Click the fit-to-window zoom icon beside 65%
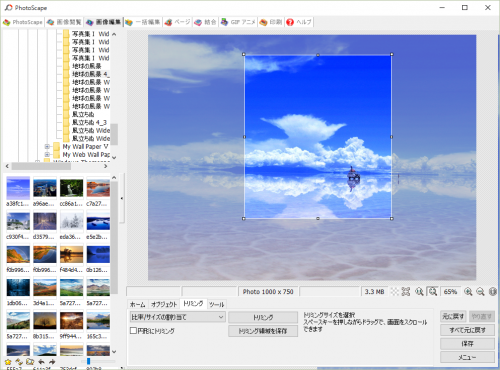This screenshot has width=500, height=370. pos(433,292)
